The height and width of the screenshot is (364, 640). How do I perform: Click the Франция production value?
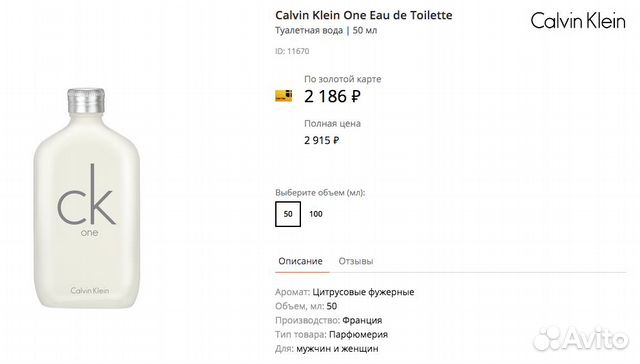click(x=362, y=320)
